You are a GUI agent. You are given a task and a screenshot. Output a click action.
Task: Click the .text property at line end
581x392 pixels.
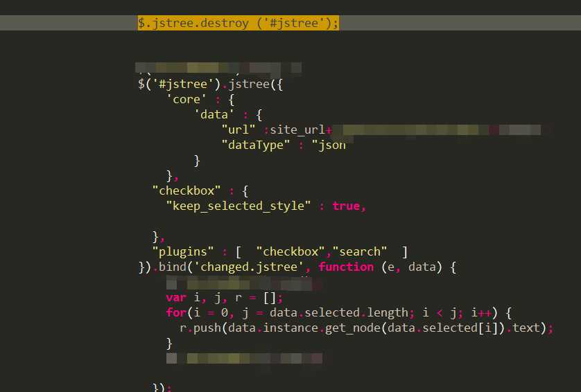tap(523, 328)
